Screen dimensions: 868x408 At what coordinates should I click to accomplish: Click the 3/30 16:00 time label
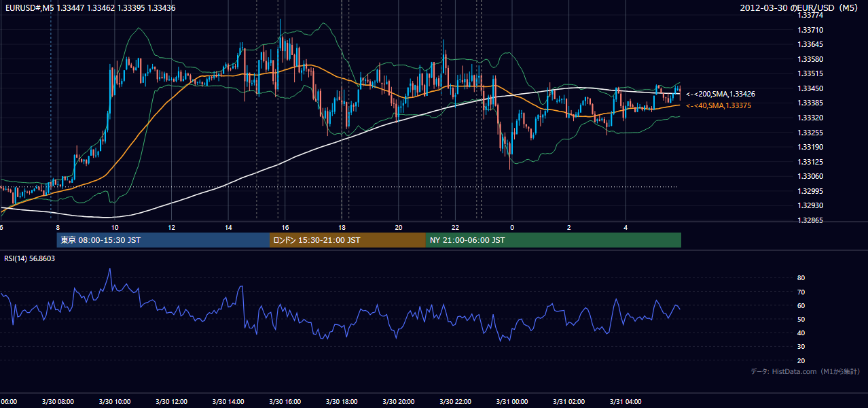click(285, 402)
